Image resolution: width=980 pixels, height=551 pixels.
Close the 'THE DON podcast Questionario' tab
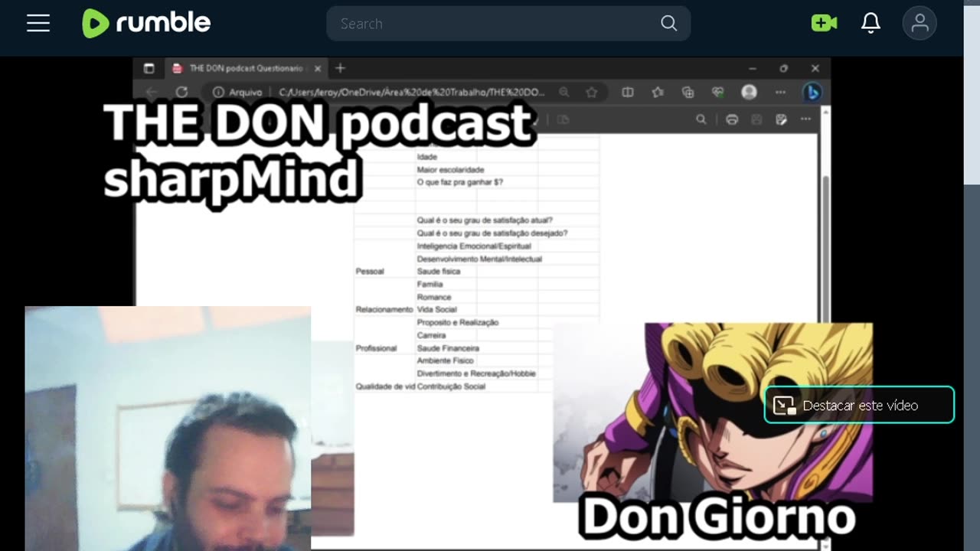point(318,68)
